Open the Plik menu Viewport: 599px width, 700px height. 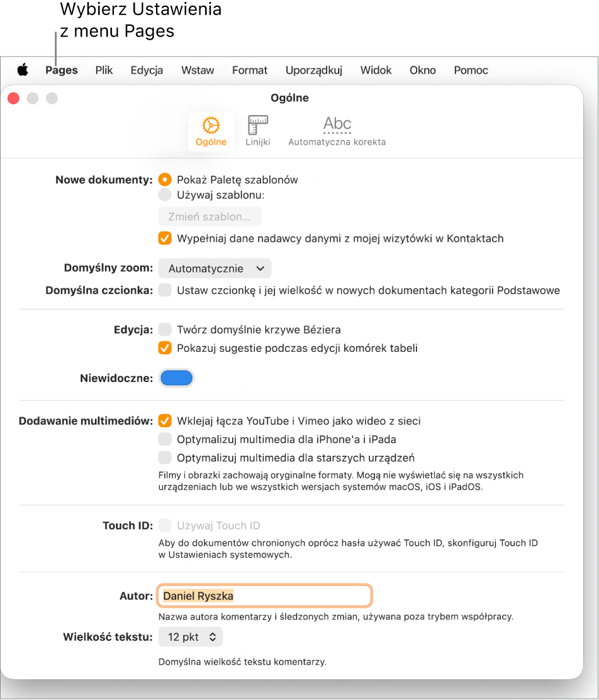pyautogui.click(x=104, y=70)
